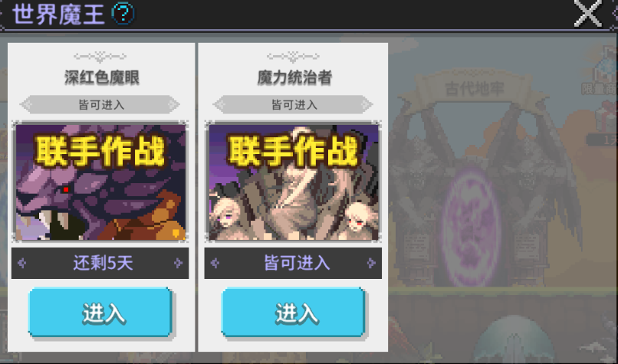Click the 还剩5天 remaining time bar
The image size is (618, 364).
point(100,263)
